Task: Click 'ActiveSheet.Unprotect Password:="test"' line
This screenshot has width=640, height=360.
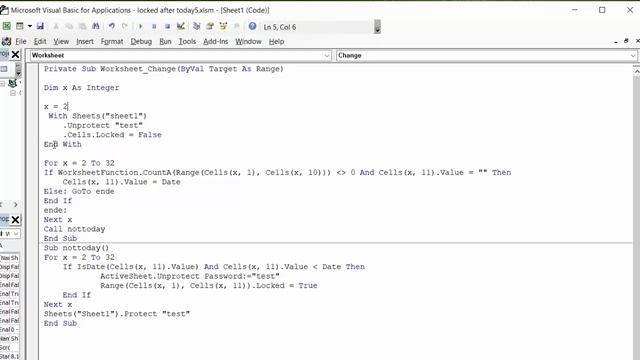Action: coord(190,276)
